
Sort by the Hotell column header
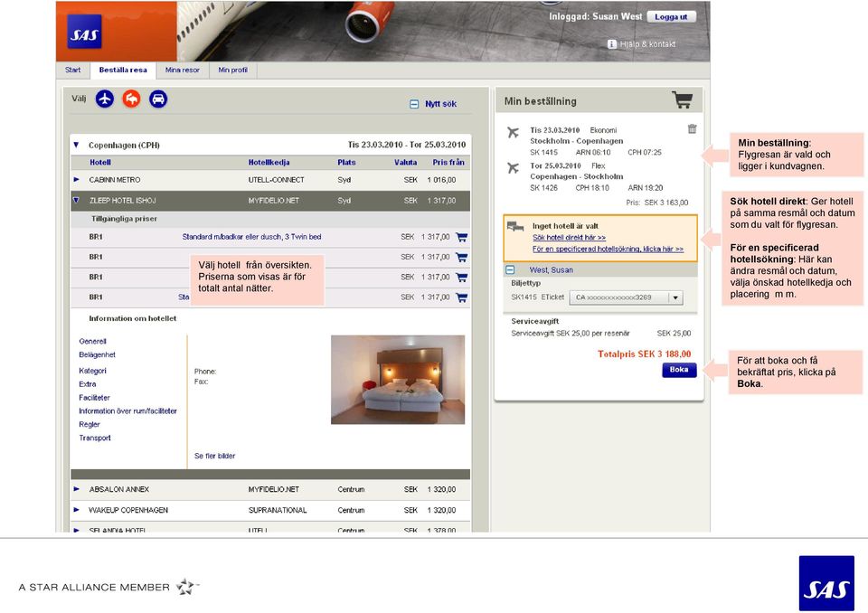pos(100,162)
